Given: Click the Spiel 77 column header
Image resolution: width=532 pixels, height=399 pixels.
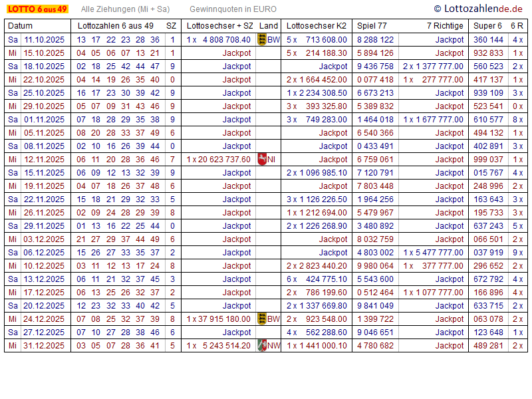Looking at the screenshot, I should click(372, 25).
